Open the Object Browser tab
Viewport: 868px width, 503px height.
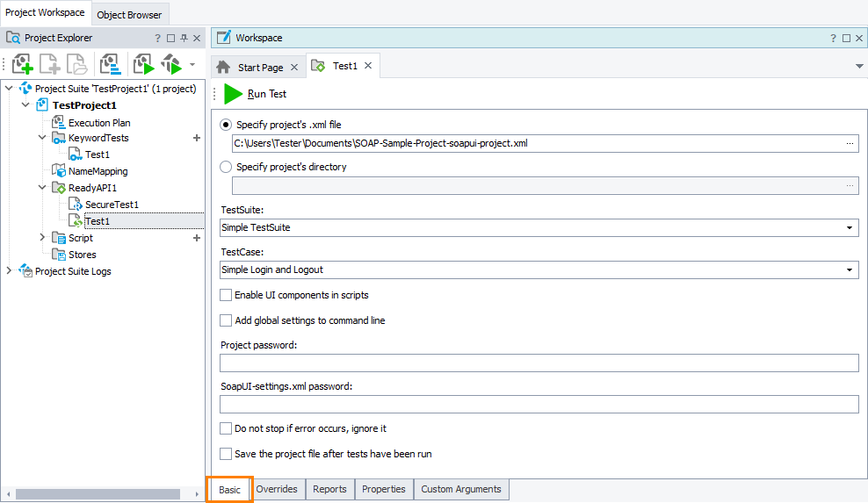(129, 15)
